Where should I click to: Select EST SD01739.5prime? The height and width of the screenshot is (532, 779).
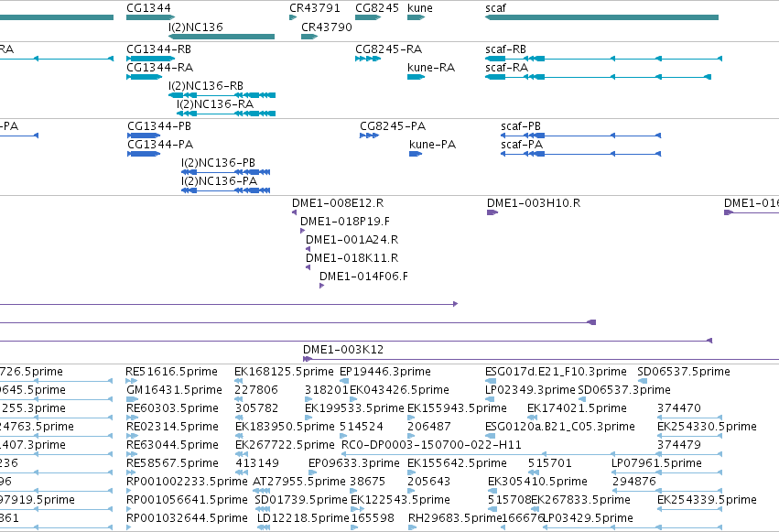(x=301, y=500)
